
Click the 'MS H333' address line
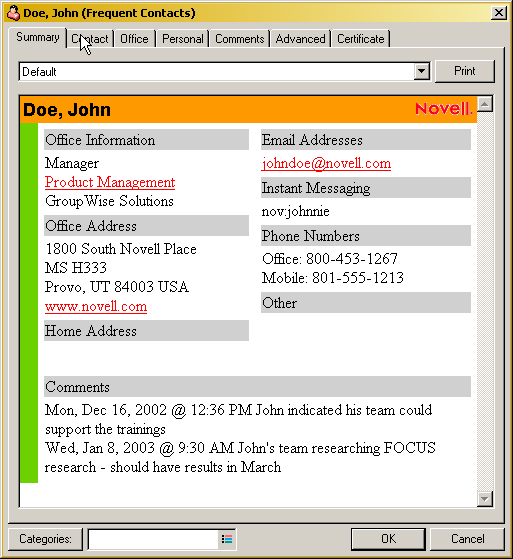pos(76,268)
